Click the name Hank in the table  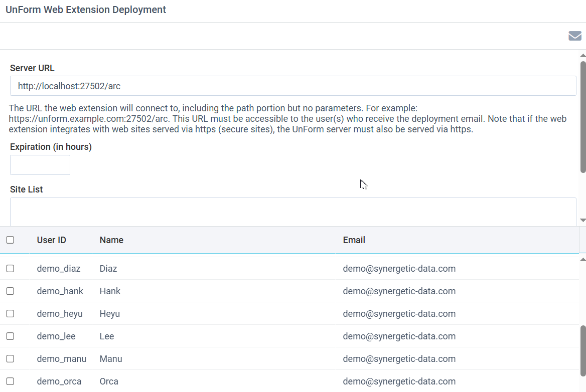[x=110, y=291]
